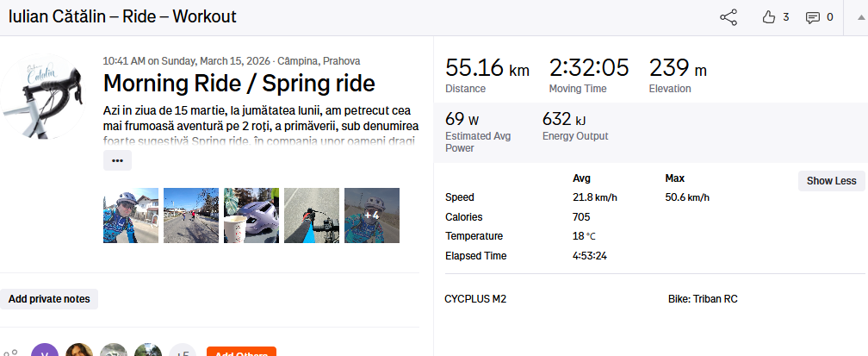Click the Bike: Triban RC gear label
Viewport: 868px width, 356px height.
coord(702,299)
